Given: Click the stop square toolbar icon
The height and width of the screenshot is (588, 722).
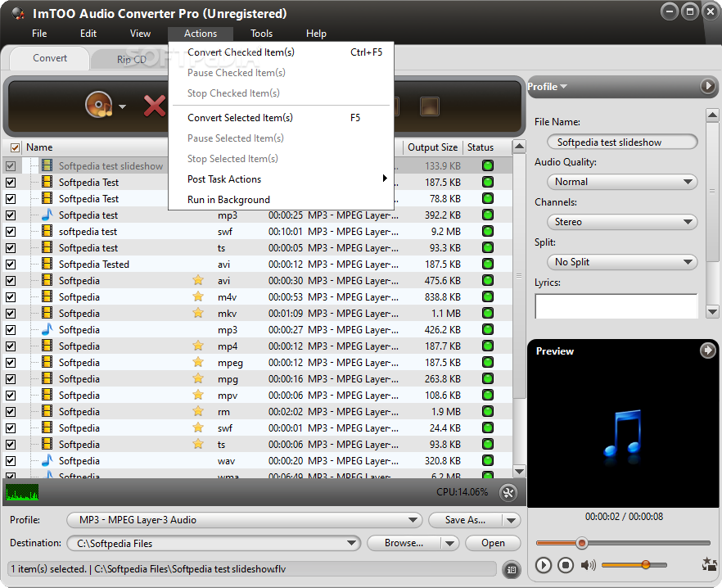Looking at the screenshot, I should tap(430, 106).
